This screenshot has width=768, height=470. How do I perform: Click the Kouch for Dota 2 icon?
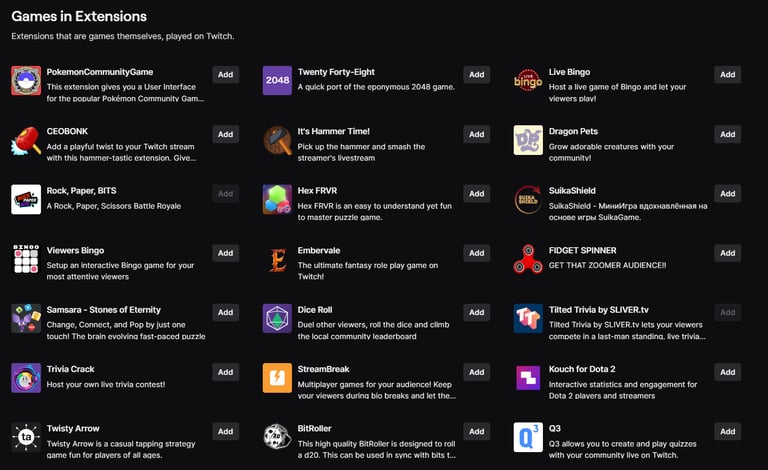(x=528, y=378)
